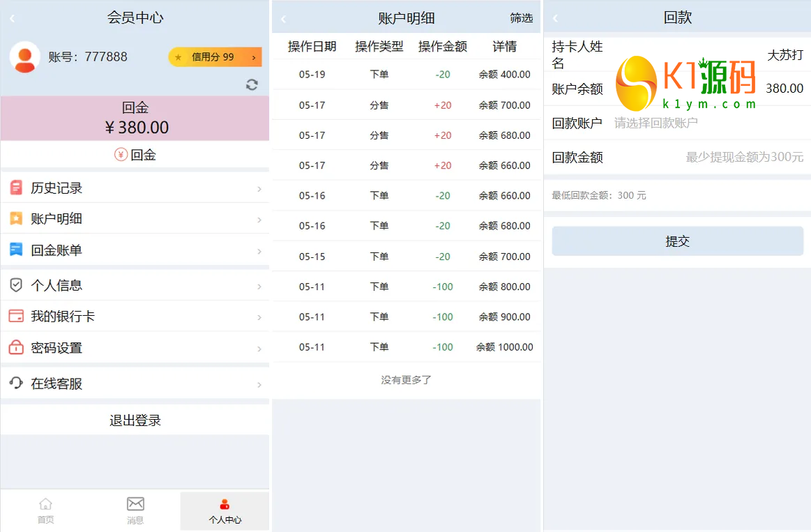Click the 操作类型 column header
This screenshot has width=811, height=532.
click(379, 47)
